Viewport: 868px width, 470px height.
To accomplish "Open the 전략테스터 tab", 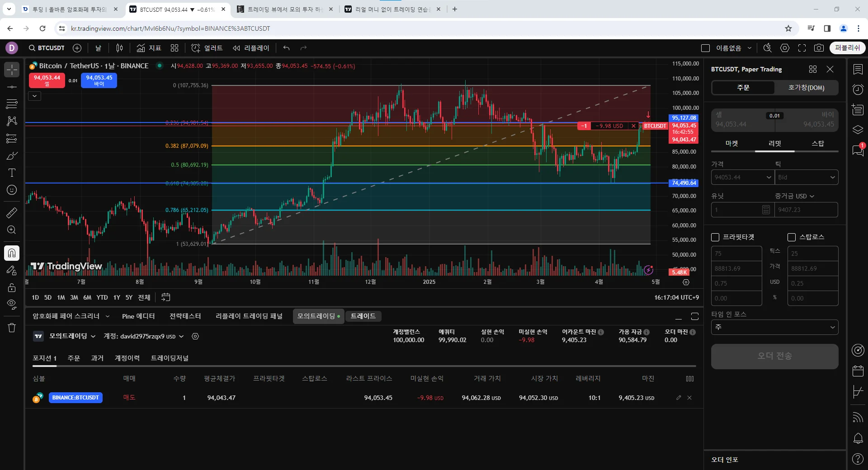I will click(x=185, y=316).
